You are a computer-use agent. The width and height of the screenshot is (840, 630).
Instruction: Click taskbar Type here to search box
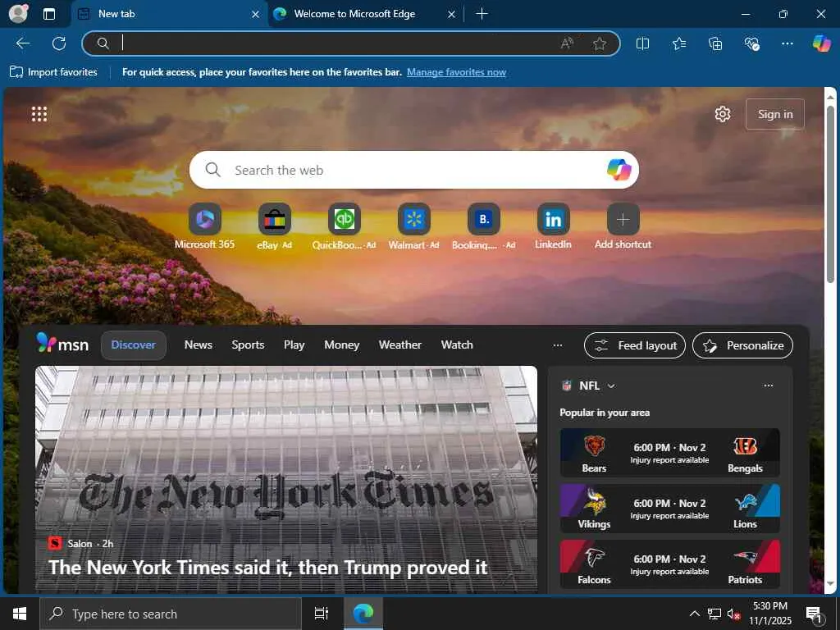[x=171, y=614]
